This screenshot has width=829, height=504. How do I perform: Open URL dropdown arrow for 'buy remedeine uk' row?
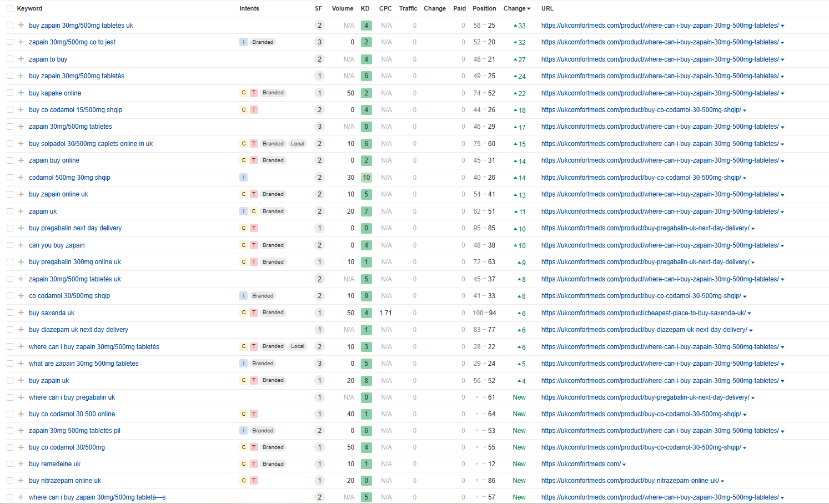(624, 465)
